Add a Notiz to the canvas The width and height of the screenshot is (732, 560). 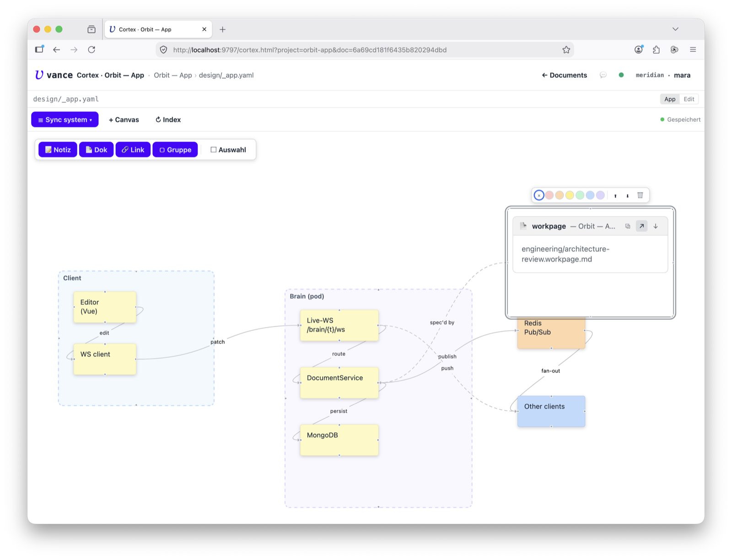pyautogui.click(x=58, y=150)
